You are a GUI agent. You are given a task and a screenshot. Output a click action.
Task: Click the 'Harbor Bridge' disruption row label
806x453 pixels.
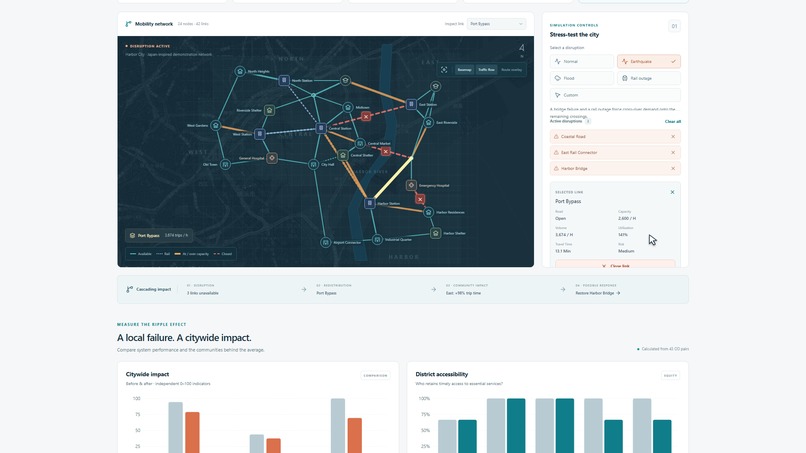pos(574,169)
